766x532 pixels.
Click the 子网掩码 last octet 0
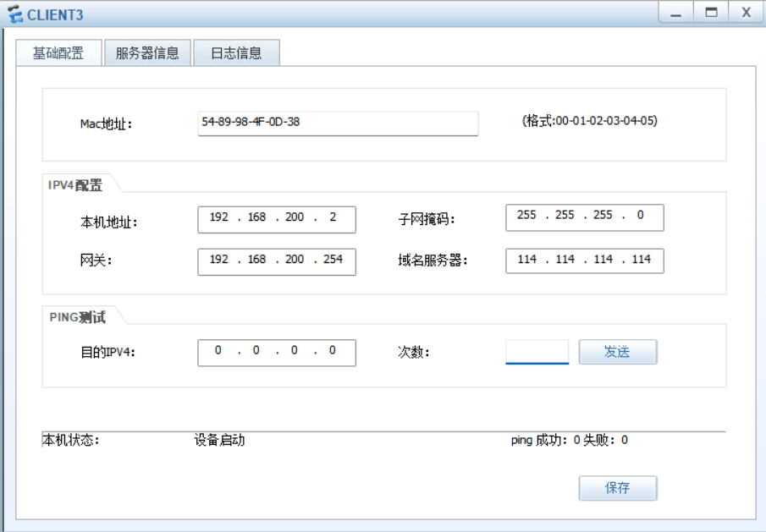640,215
